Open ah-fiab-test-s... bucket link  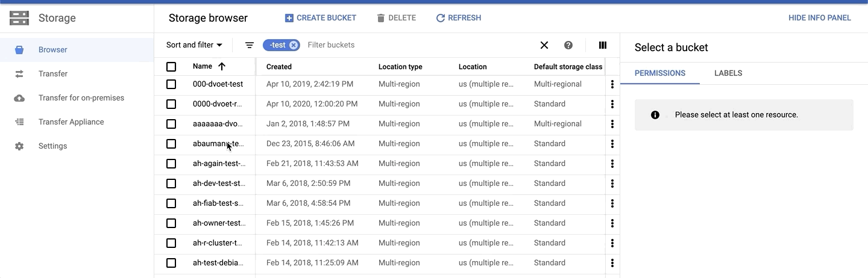pos(218,203)
